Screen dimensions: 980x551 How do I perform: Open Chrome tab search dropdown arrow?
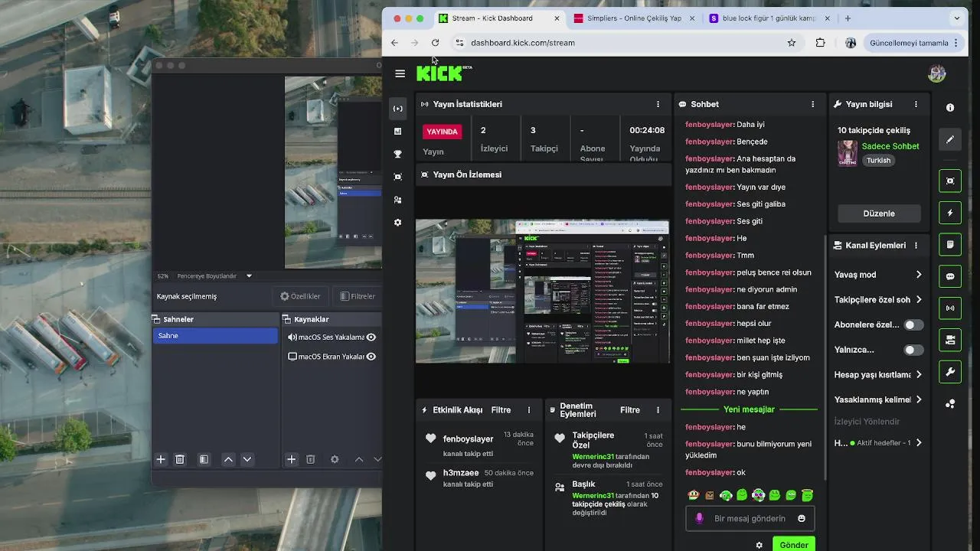(956, 18)
